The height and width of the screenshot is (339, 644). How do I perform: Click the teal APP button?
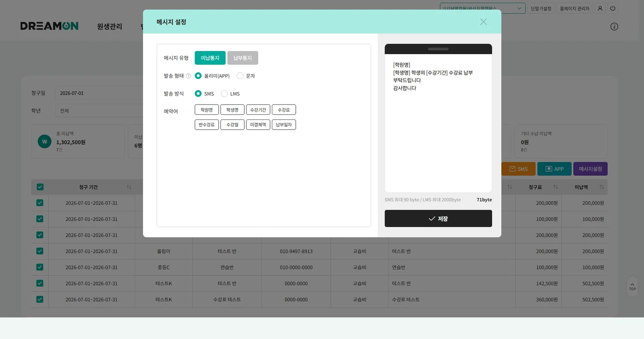point(554,169)
